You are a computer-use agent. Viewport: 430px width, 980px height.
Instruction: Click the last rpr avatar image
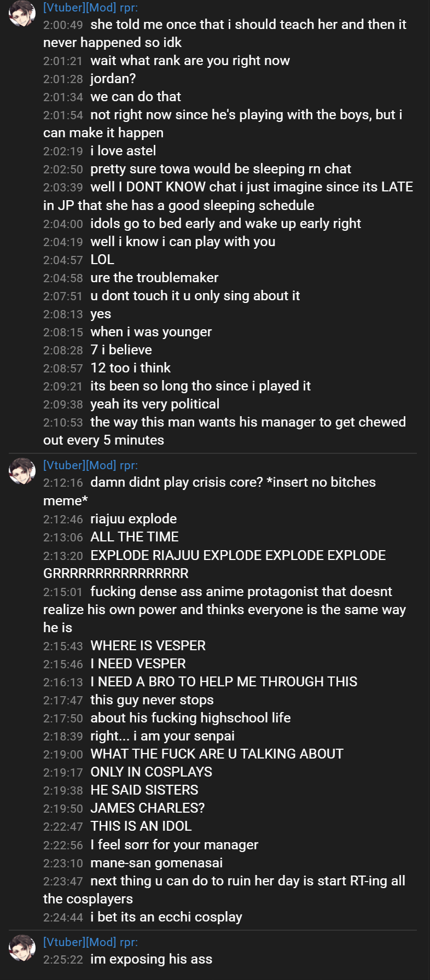click(x=22, y=948)
